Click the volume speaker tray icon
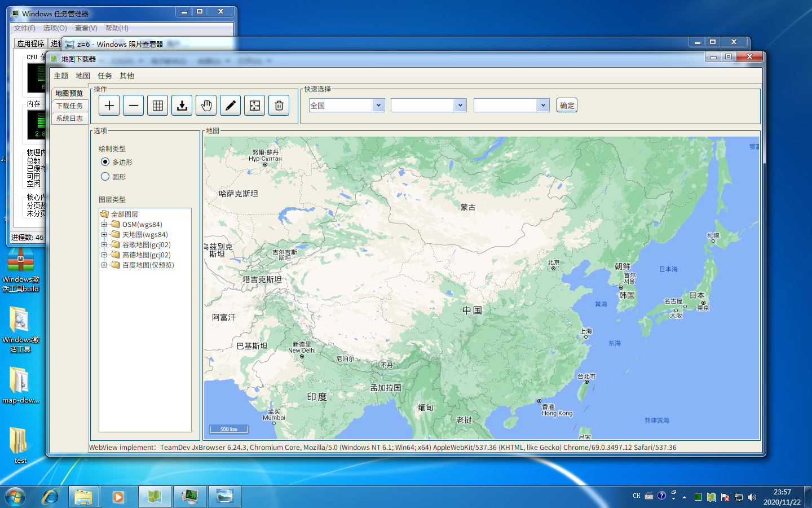This screenshot has height=508, width=812. coord(752,497)
